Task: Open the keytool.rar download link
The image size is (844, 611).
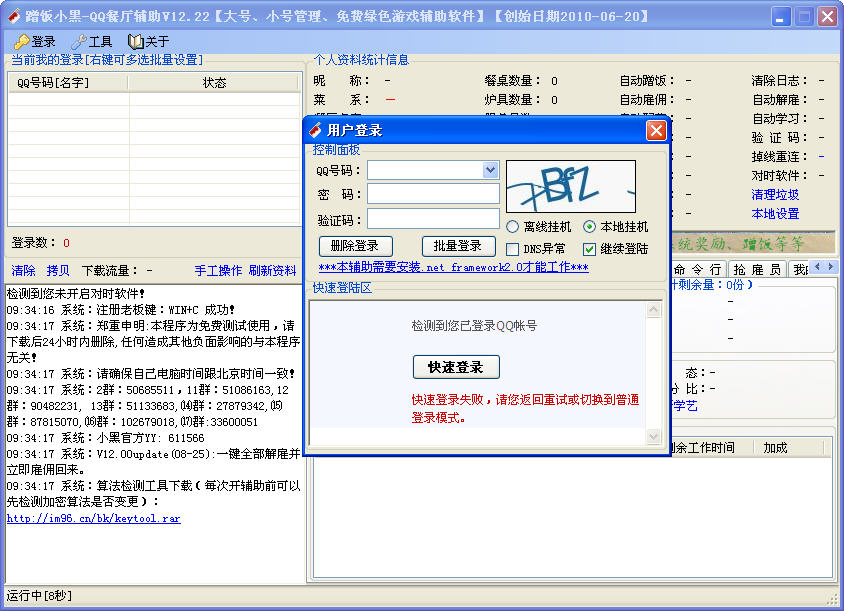Action: 94,518
